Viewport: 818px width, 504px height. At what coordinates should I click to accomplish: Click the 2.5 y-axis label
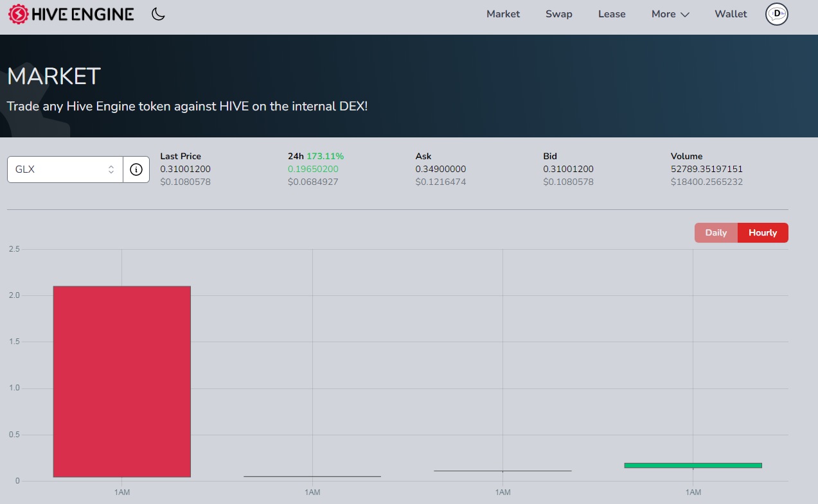pos(14,249)
